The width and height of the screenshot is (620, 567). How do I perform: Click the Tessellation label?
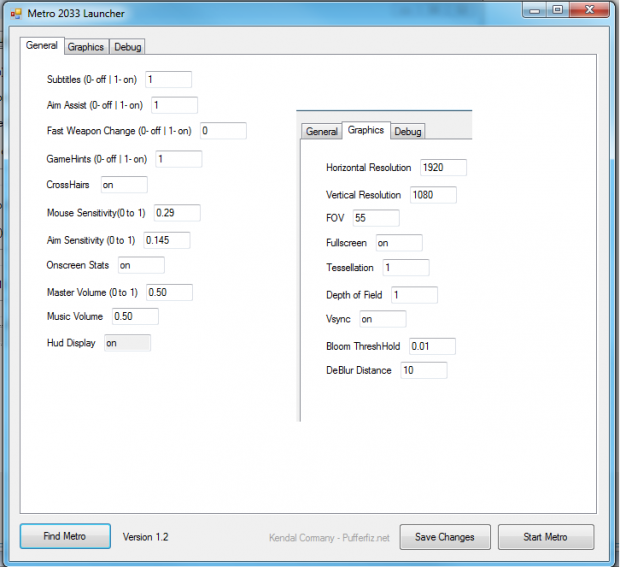click(x=350, y=268)
